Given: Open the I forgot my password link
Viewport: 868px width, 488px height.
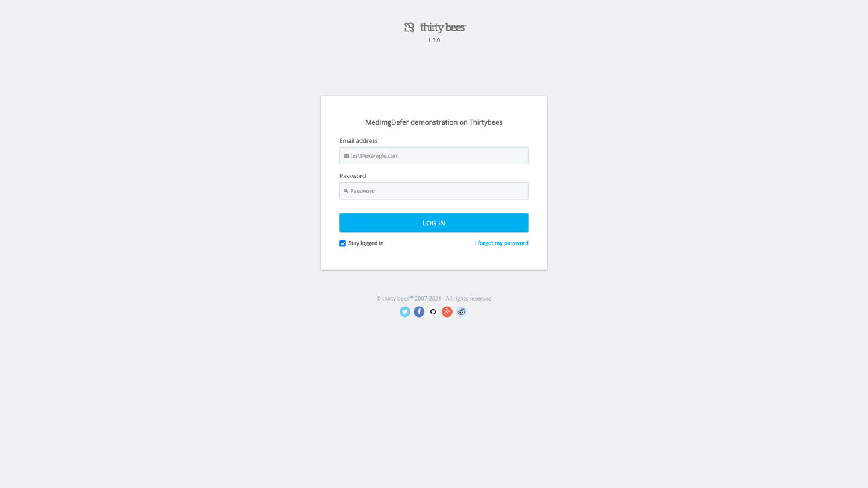Looking at the screenshot, I should [x=502, y=243].
